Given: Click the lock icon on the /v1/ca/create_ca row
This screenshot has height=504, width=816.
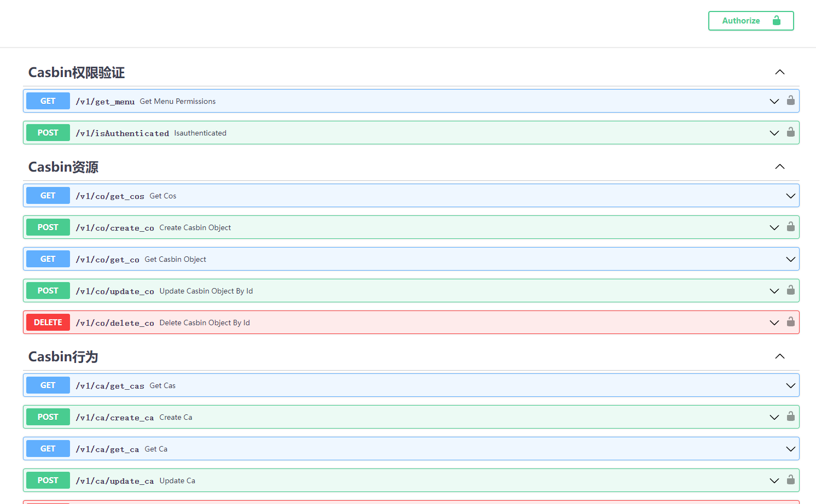Looking at the screenshot, I should point(791,416).
